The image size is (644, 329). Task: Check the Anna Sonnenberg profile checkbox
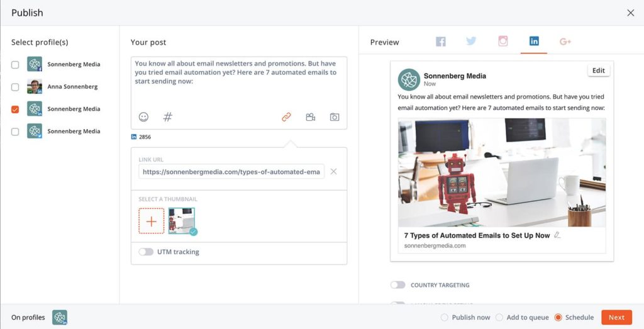point(15,87)
